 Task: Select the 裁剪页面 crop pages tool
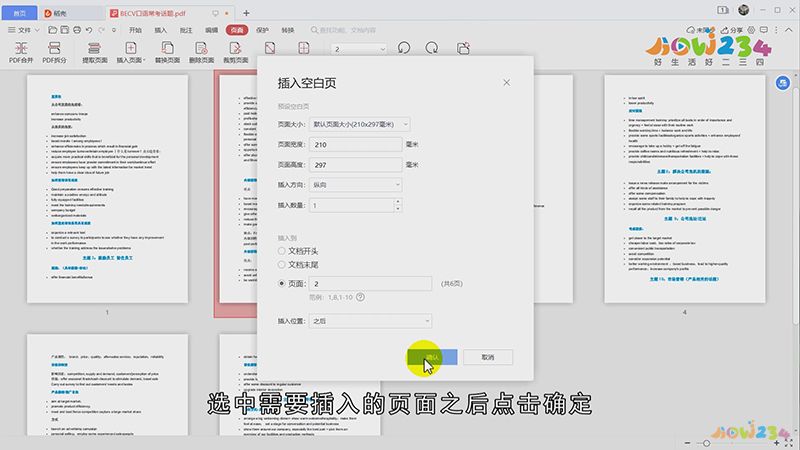click(235, 53)
